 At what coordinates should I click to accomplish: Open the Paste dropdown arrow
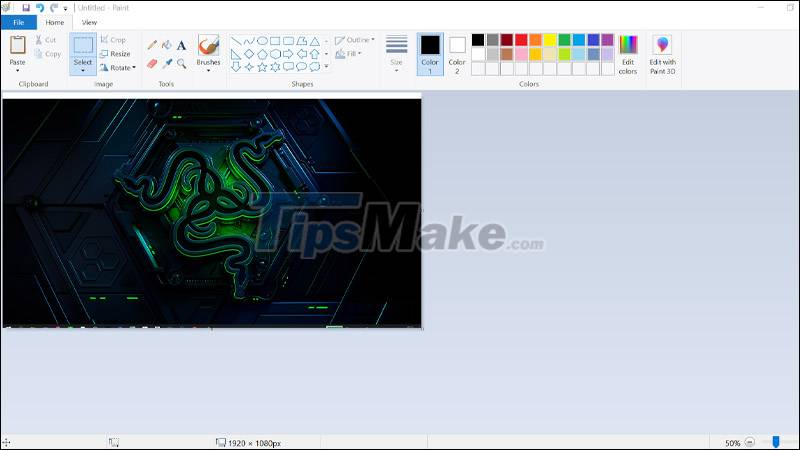click(x=17, y=70)
